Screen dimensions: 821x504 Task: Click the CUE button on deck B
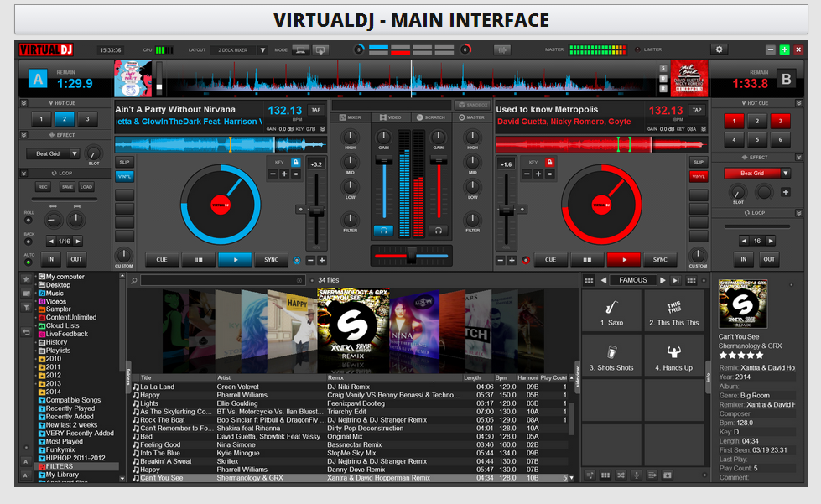(x=550, y=260)
